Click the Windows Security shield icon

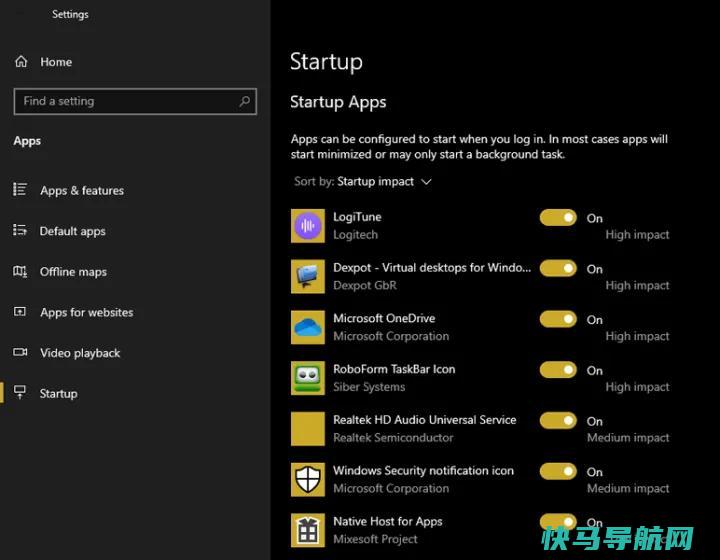[308, 479]
